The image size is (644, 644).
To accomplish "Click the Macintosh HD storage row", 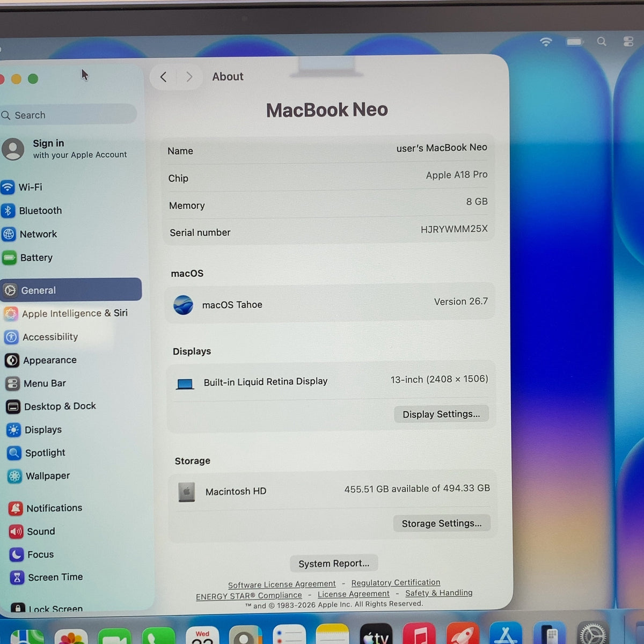I will (333, 490).
